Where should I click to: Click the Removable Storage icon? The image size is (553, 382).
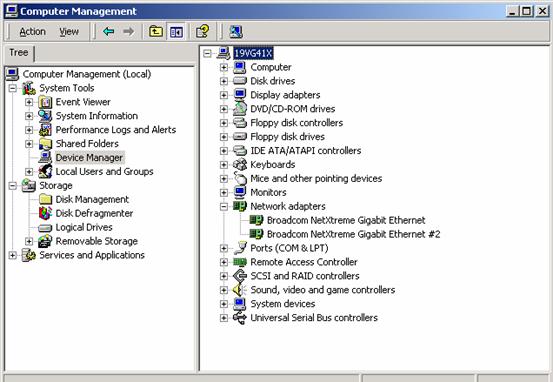tap(45, 241)
